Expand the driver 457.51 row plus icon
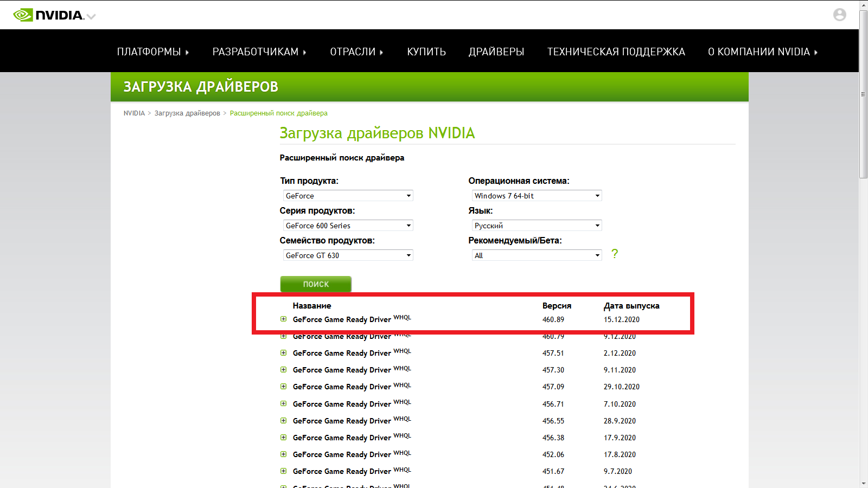The height and width of the screenshot is (488, 868). point(283,352)
